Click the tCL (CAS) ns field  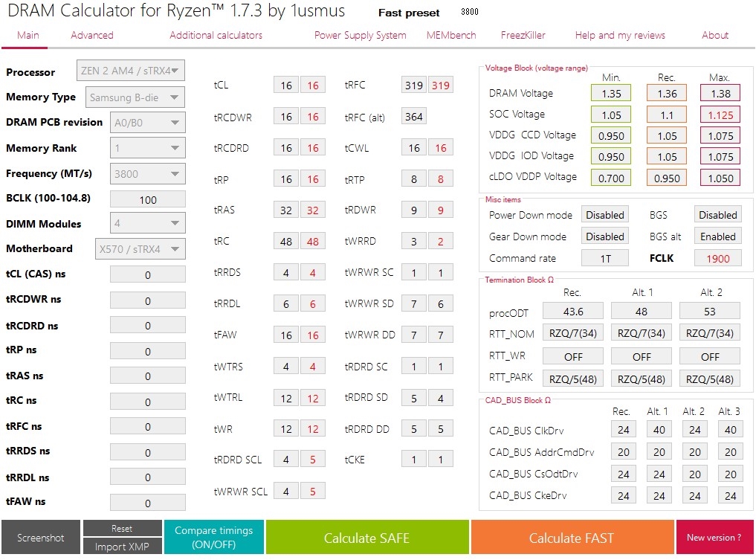147,274
